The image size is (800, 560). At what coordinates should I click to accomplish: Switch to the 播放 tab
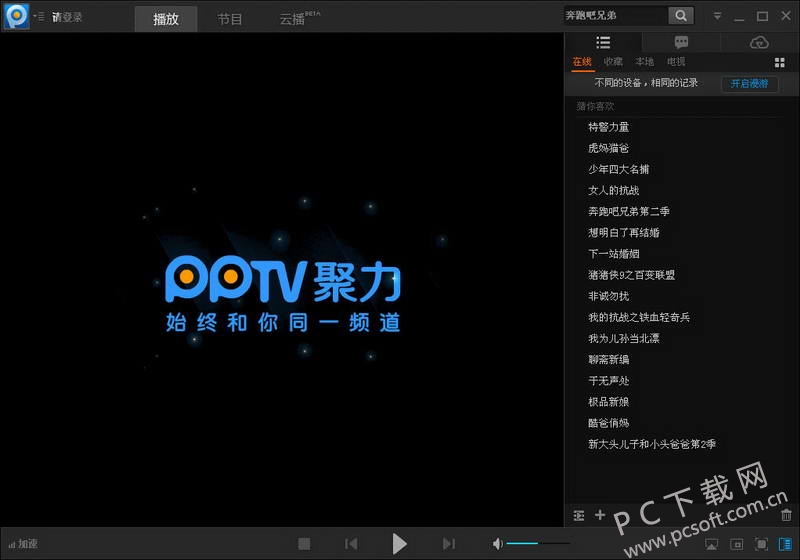click(166, 19)
